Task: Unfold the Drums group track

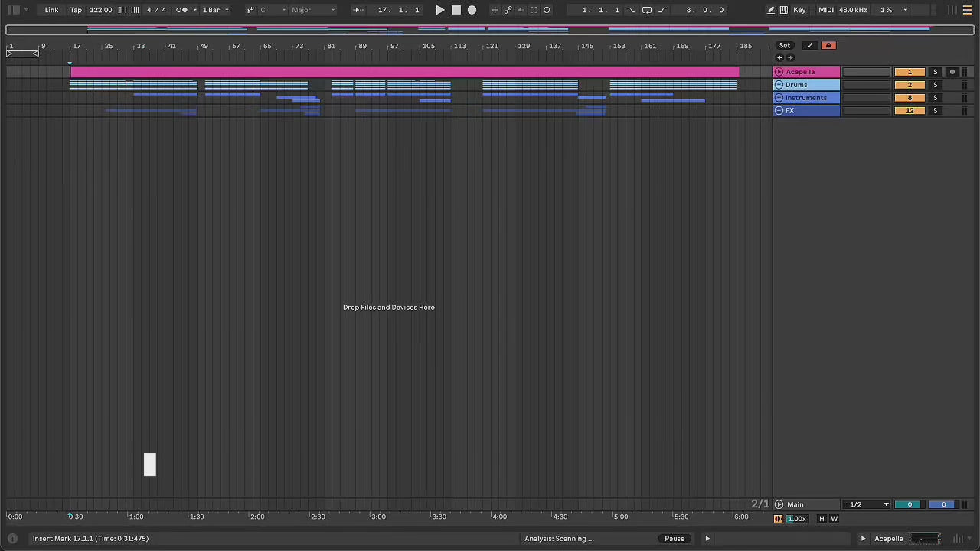Action: 779,85
